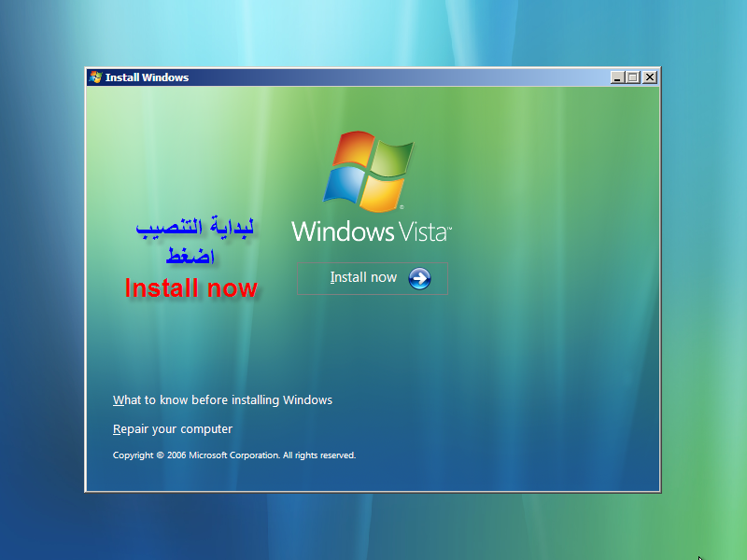
Task: Minimize the Install Windows window
Action: click(617, 77)
